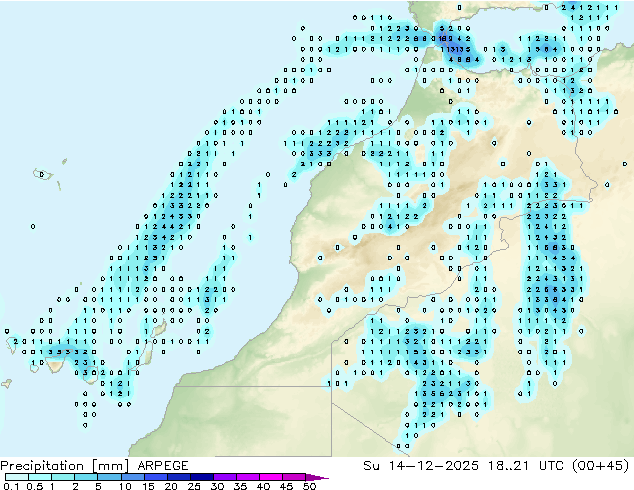This screenshot has height=490, width=634.
Task: Click the legend label "0.1"
Action: coord(11,486)
